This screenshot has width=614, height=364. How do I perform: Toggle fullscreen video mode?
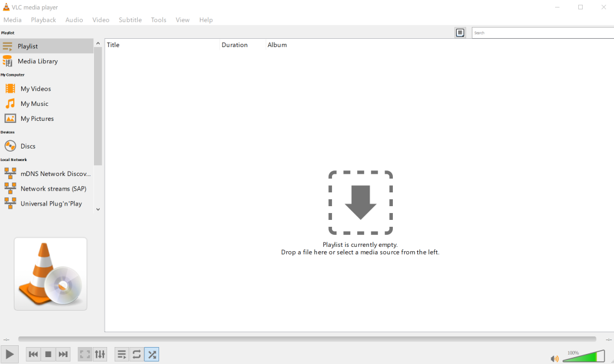(x=85, y=354)
